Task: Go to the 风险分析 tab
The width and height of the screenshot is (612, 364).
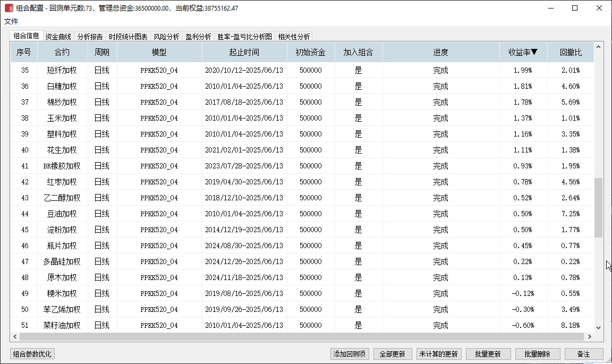Action: [x=166, y=37]
